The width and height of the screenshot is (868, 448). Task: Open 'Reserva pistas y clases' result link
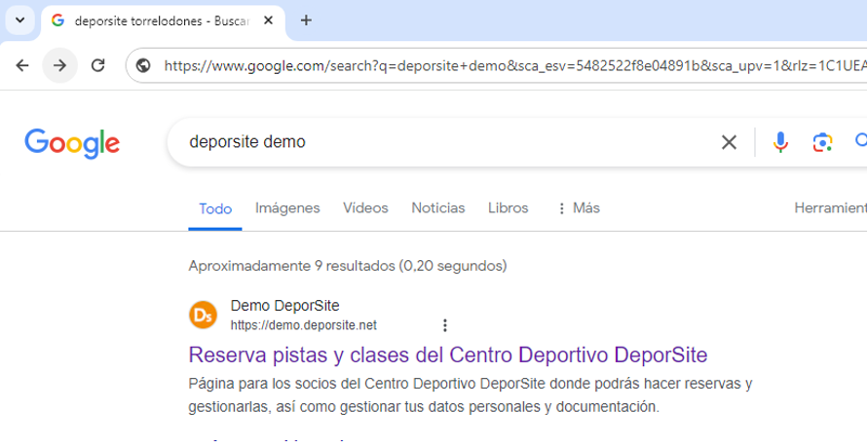point(448,355)
